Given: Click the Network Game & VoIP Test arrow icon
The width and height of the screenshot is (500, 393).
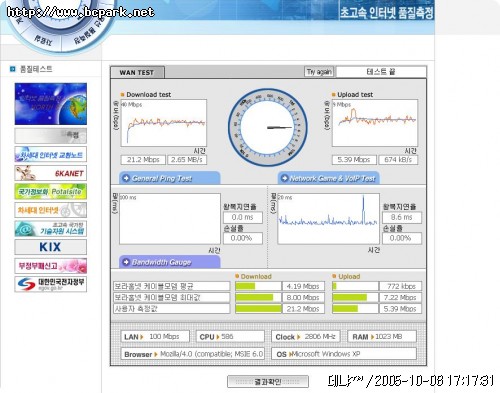Looking at the screenshot, I should pyautogui.click(x=284, y=178).
